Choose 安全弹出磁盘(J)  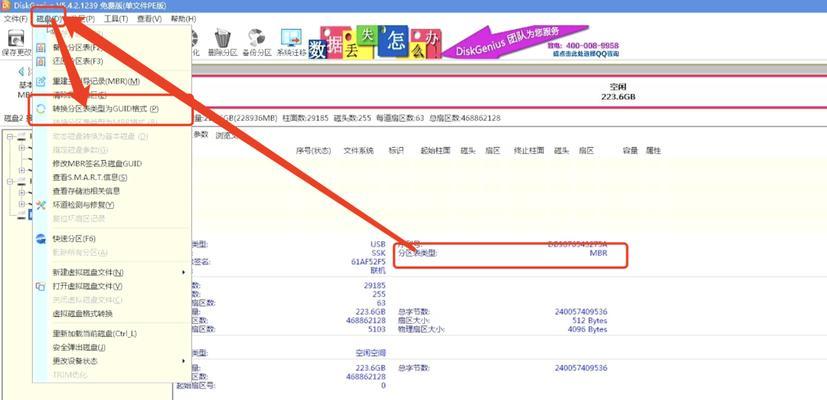pos(79,347)
